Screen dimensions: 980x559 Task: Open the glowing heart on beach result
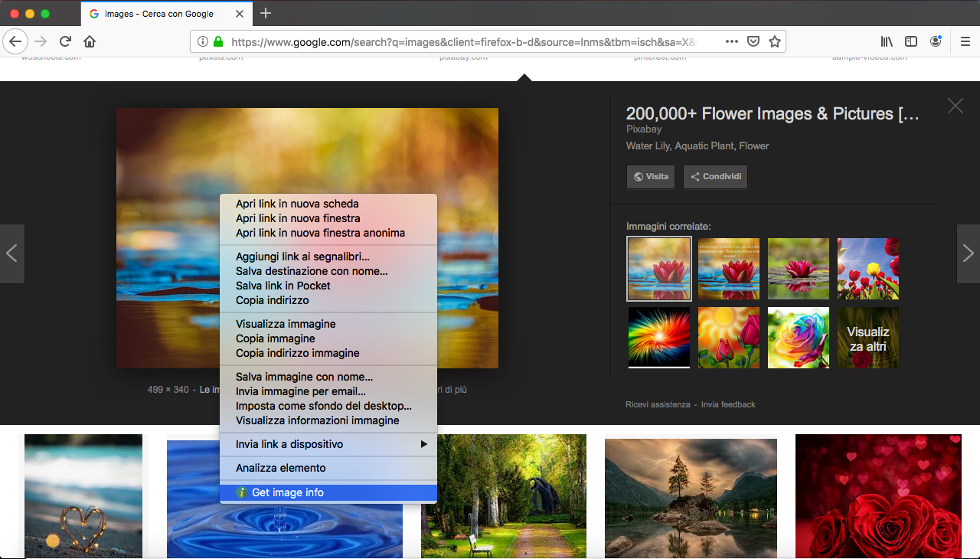[83, 496]
